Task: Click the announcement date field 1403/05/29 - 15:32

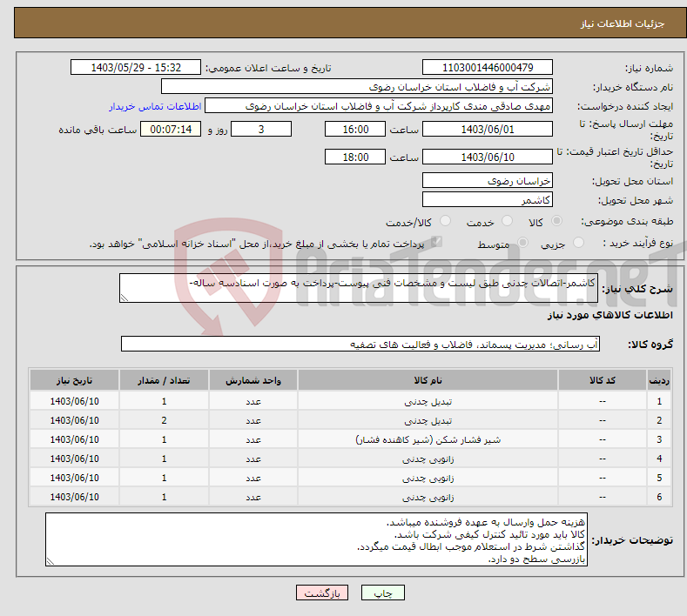Action: pos(136,67)
